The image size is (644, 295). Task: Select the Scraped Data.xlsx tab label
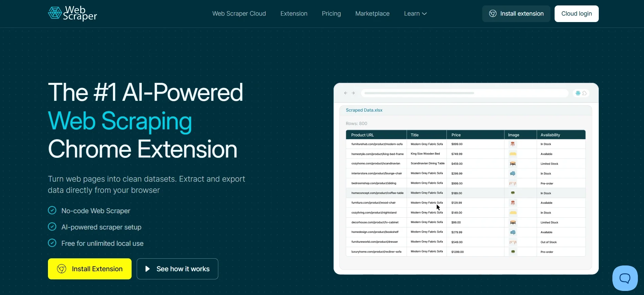coord(364,110)
